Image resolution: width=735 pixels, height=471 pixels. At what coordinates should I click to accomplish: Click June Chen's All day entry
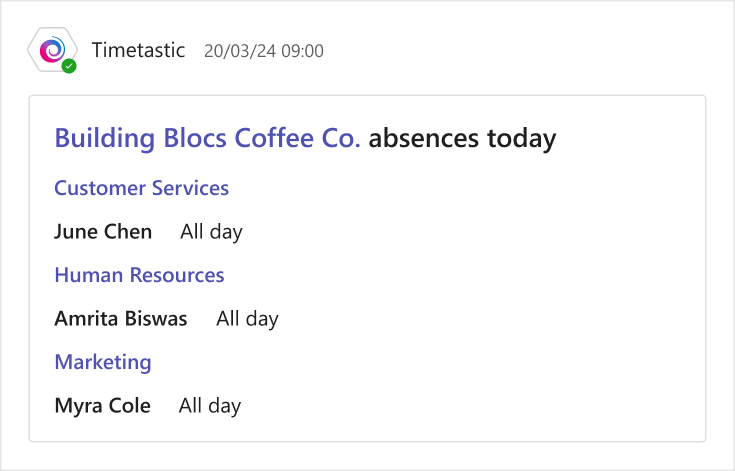tap(211, 232)
